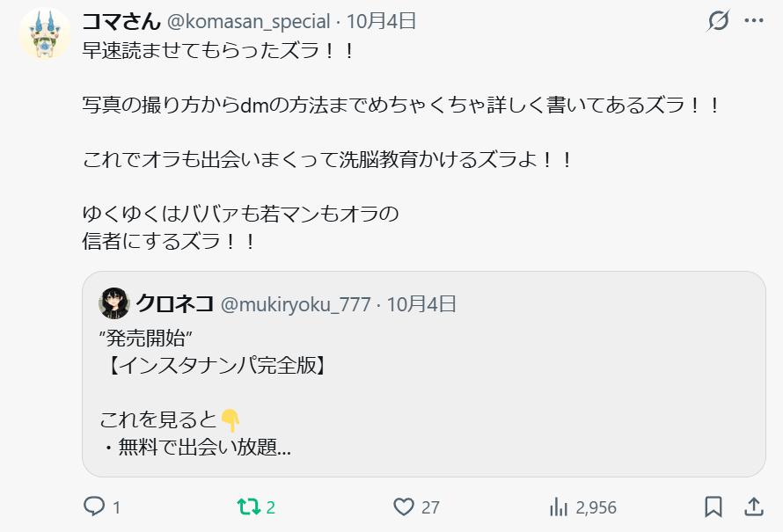Click the Grok slashed-circle icon
Image resolution: width=783 pixels, height=532 pixels.
(x=719, y=21)
